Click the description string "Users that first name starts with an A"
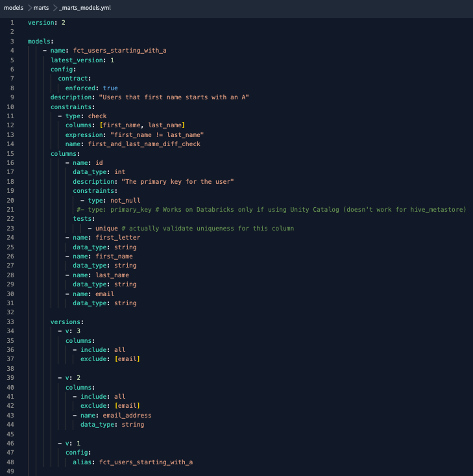This screenshot has height=476, width=473. (x=174, y=97)
